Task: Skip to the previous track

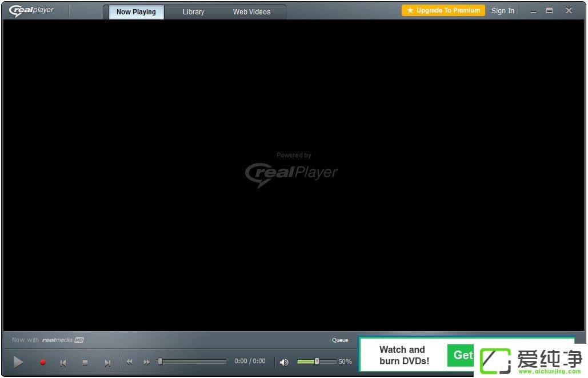Action: tap(63, 362)
